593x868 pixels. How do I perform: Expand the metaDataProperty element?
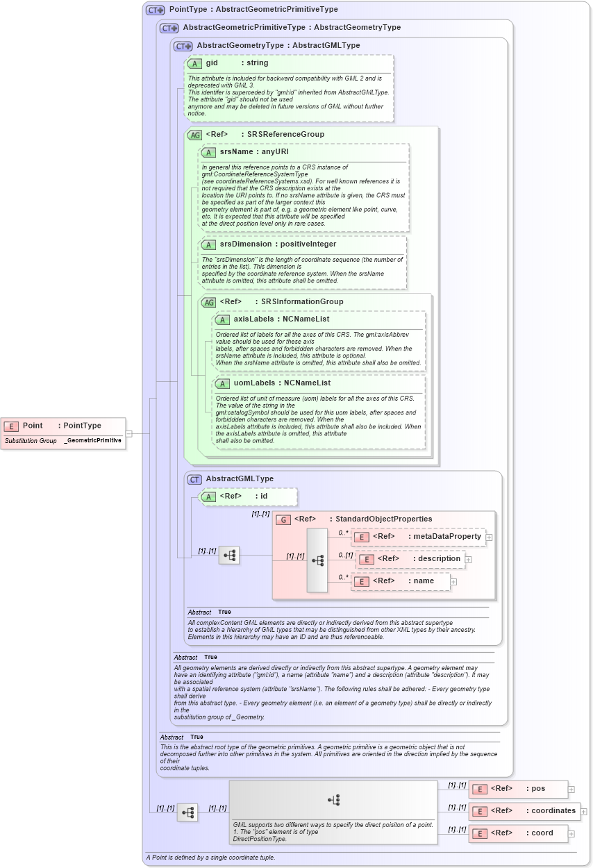pyautogui.click(x=490, y=537)
